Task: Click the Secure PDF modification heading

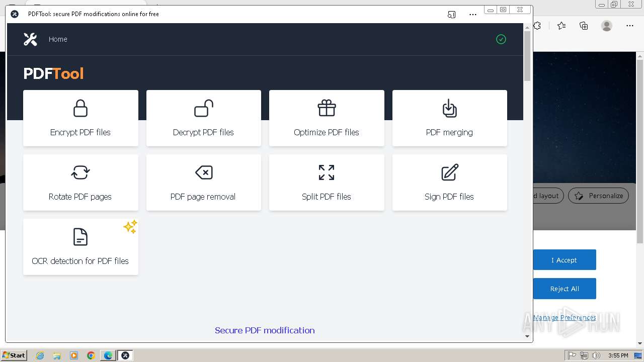Action: [265, 330]
